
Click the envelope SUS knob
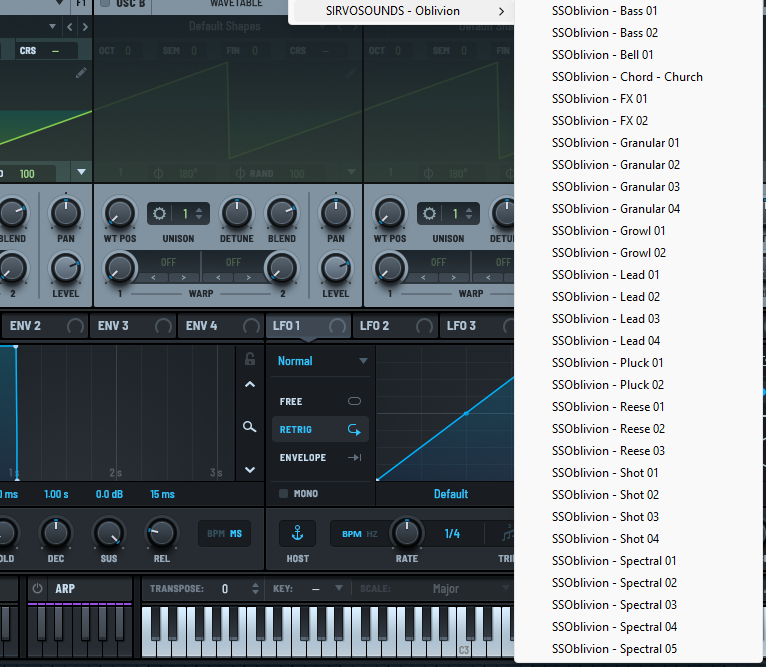(109, 533)
